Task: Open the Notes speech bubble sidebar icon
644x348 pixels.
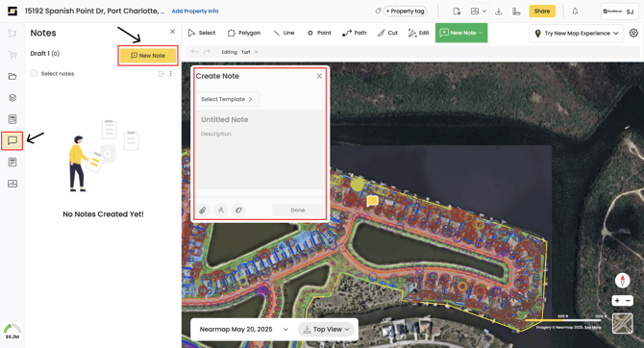Action: coord(12,140)
